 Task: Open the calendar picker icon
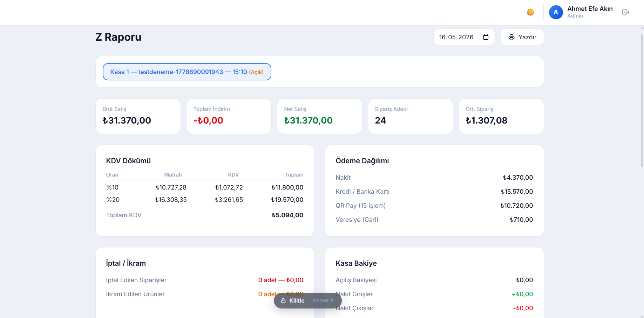tap(486, 37)
